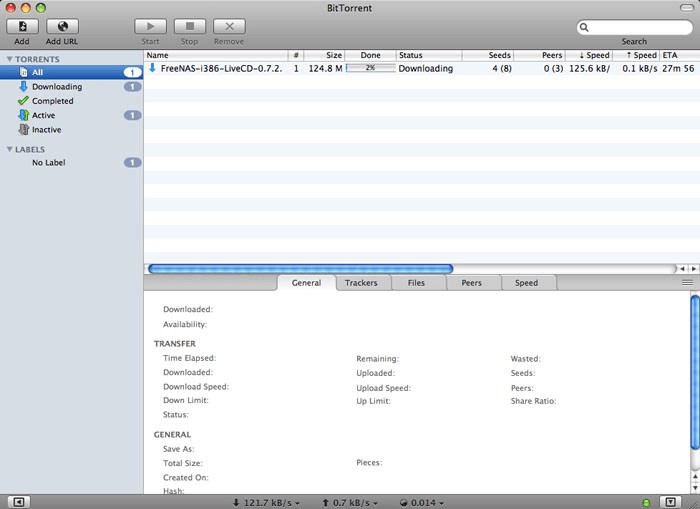Screen dimensions: 700x509
Task: Select the Downloading filter in sidebar
Action: point(71,87)
